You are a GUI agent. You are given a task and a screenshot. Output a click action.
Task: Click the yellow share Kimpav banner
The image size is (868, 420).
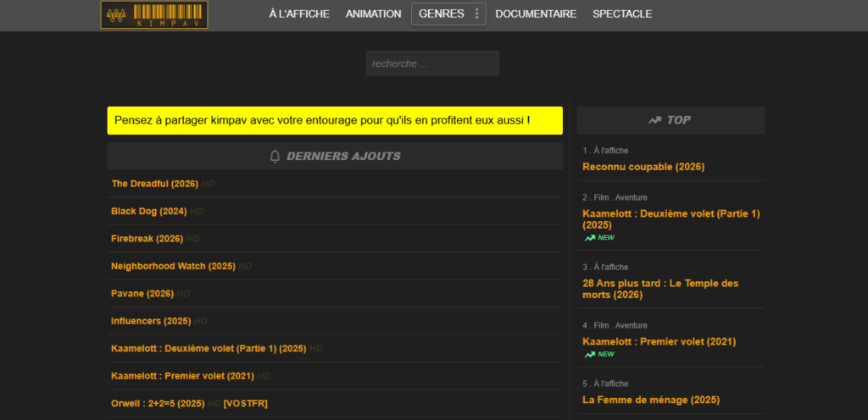(335, 120)
